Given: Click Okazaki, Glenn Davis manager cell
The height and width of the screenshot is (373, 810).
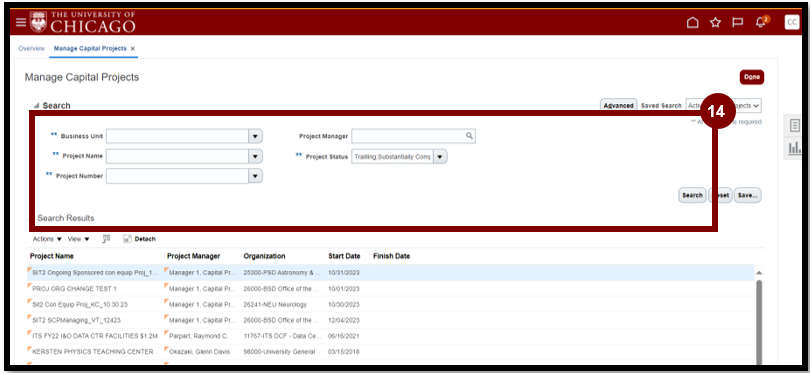Looking at the screenshot, I should [x=199, y=352].
